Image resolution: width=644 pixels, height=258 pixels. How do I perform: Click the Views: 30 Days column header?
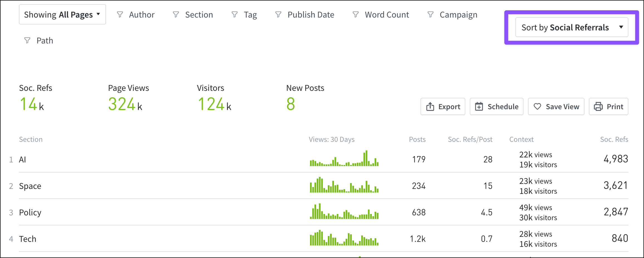(x=331, y=139)
